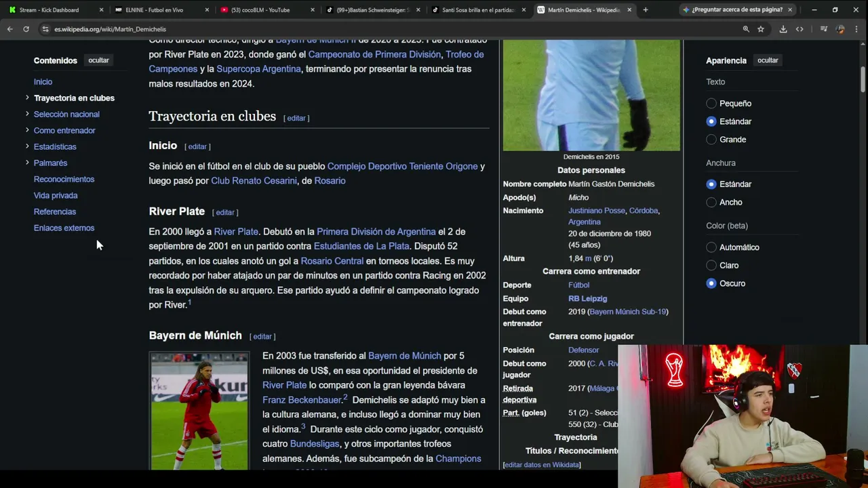This screenshot has height=488, width=868.
Task: Bookmark this page with the star
Action: (x=761, y=29)
